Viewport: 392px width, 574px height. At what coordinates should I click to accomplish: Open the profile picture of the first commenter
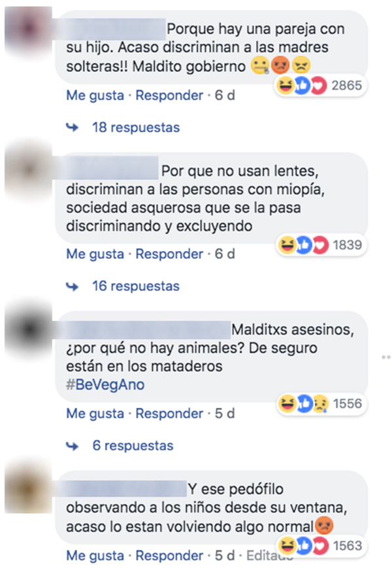point(29,29)
